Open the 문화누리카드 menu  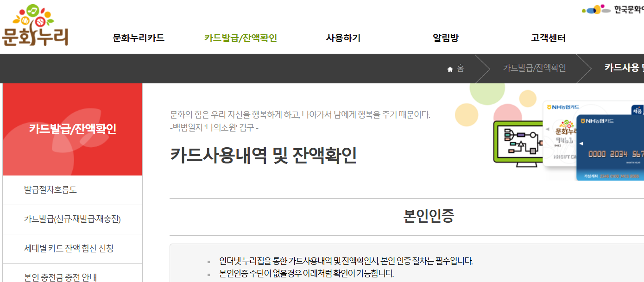pyautogui.click(x=138, y=38)
